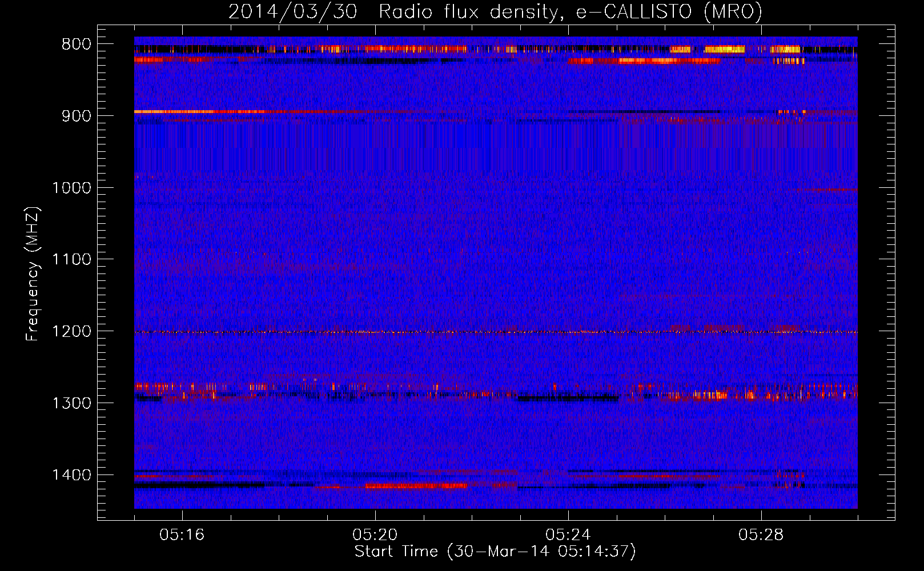This screenshot has width=924, height=571.
Task: Click the 05:24 time tick label
Action: click(568, 535)
